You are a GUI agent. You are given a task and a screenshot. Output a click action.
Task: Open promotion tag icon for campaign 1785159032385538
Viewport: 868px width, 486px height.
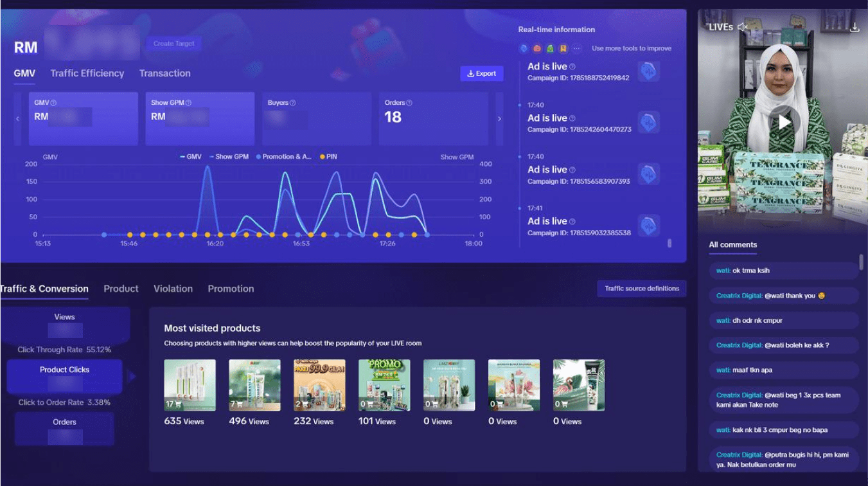pos(649,225)
